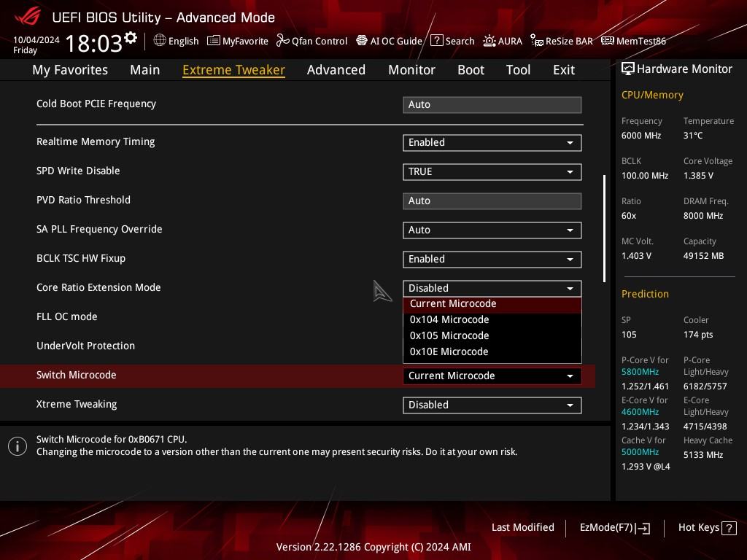Click the ROG logo icon

[27, 17]
